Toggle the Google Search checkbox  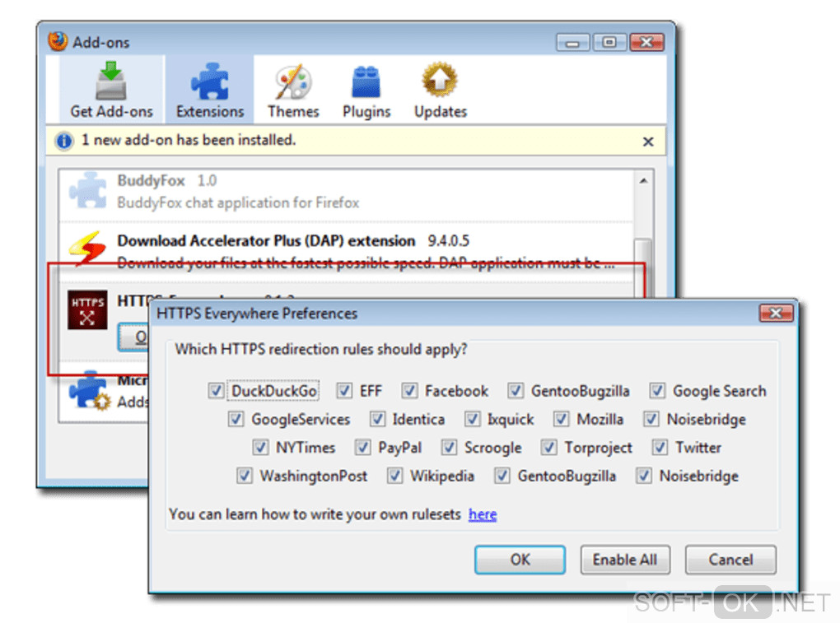(657, 391)
